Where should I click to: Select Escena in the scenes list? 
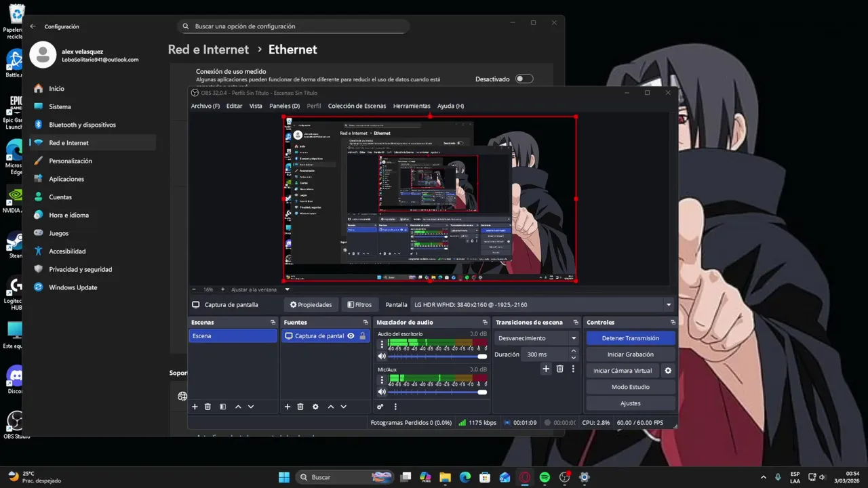[x=233, y=336]
